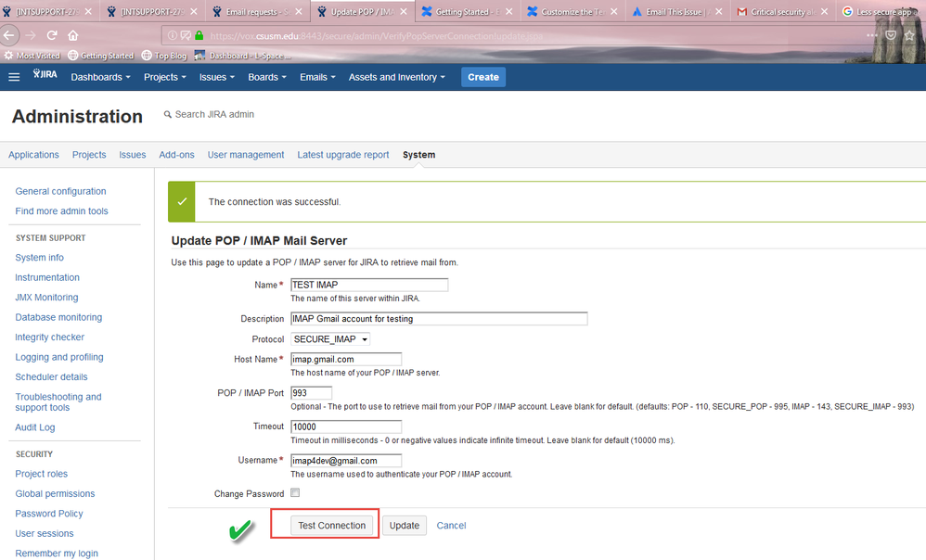Click the Cancel link
926x560 pixels.
(451, 525)
